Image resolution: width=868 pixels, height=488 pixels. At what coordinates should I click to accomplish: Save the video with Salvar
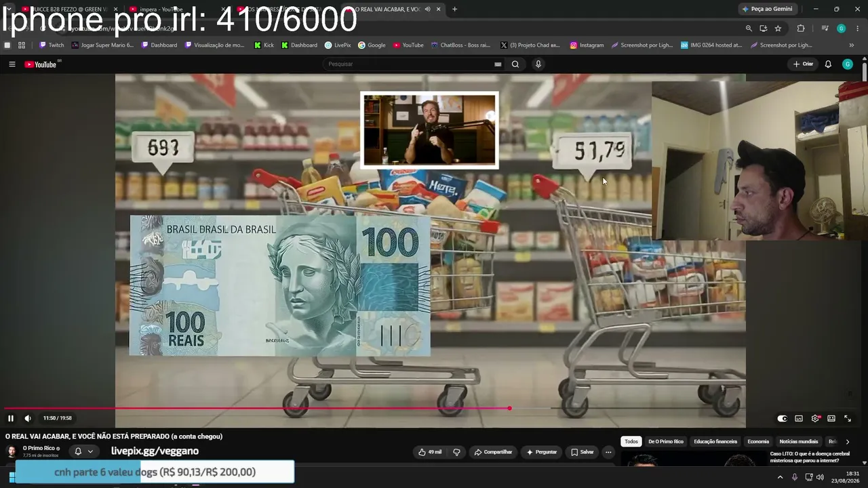click(x=582, y=452)
